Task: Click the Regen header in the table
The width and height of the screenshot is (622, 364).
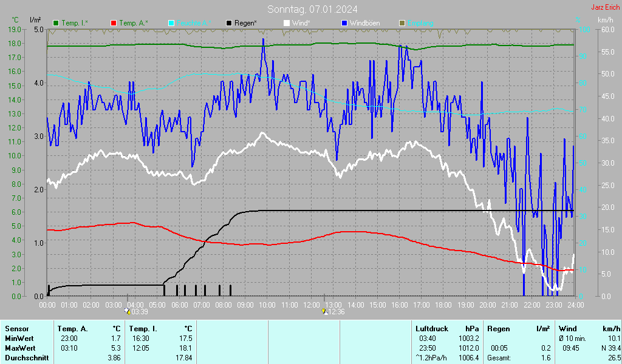Action: [x=499, y=328]
